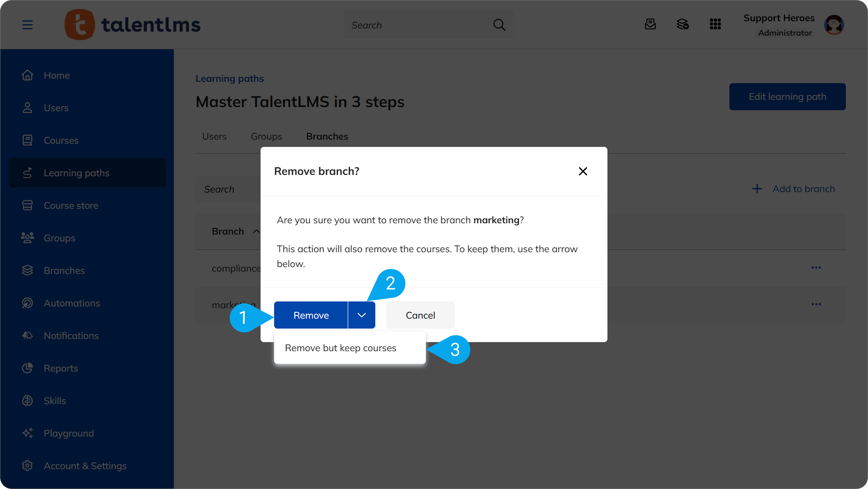Screen dimensions: 868x489
Task: Toggle the Branch column sort arrow
Action: point(256,231)
